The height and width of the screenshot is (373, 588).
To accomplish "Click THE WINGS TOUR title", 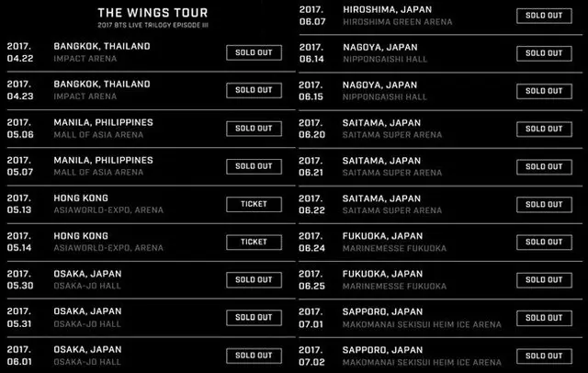I will (153, 13).
